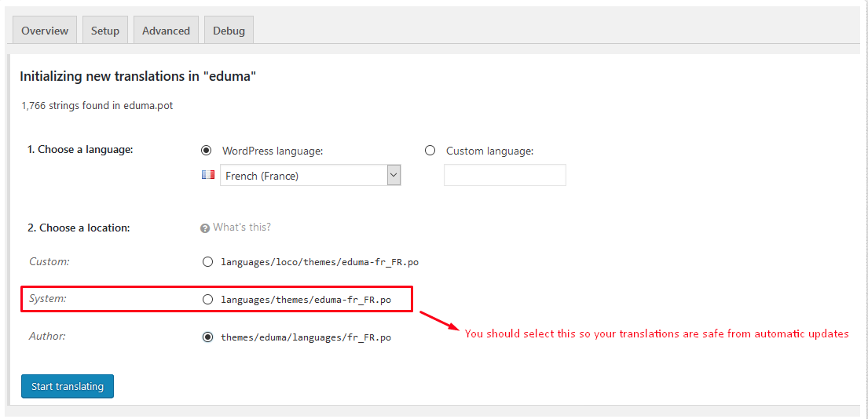This screenshot has width=868, height=419.
Task: Click the themes/eduma/languages/fr_FR.po path label
Action: (x=306, y=337)
